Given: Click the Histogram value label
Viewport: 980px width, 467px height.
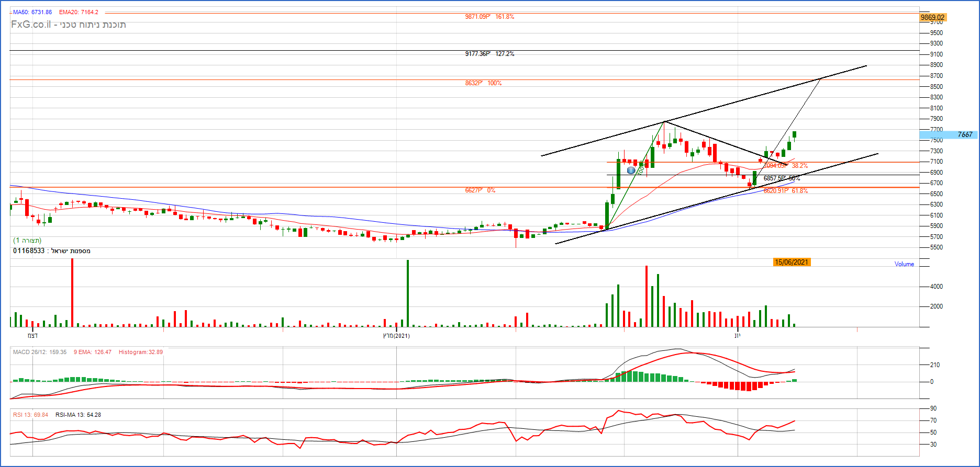Looking at the screenshot, I should click(x=140, y=352).
